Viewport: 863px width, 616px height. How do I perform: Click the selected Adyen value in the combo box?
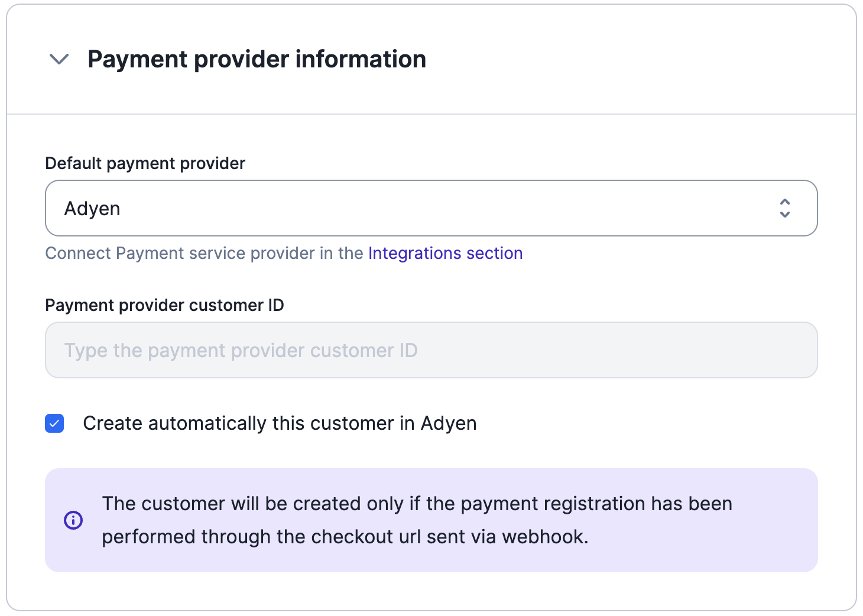tap(92, 209)
